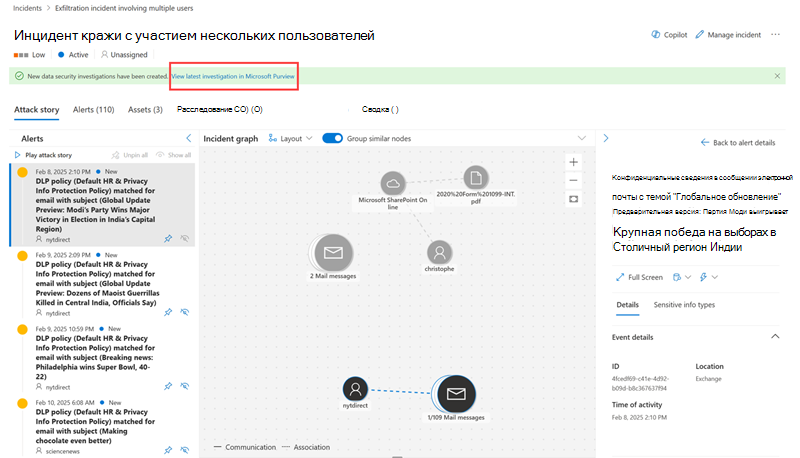Open Copilot from the incident header
The height and width of the screenshot is (458, 800).
click(669, 35)
